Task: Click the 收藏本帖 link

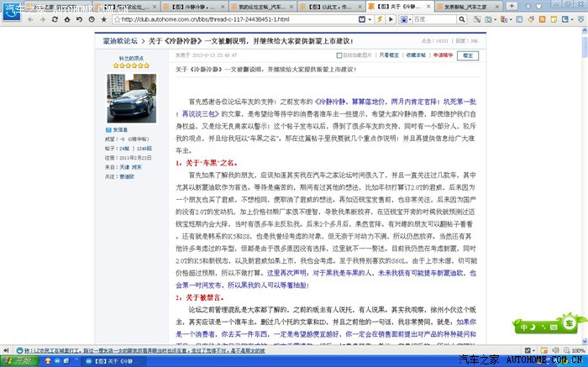Action: [416, 54]
